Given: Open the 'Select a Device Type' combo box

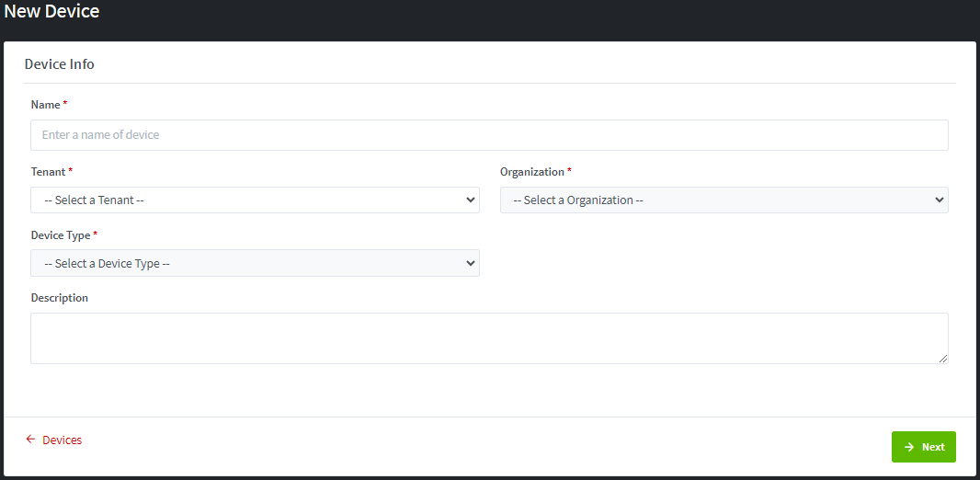Looking at the screenshot, I should coord(255,263).
